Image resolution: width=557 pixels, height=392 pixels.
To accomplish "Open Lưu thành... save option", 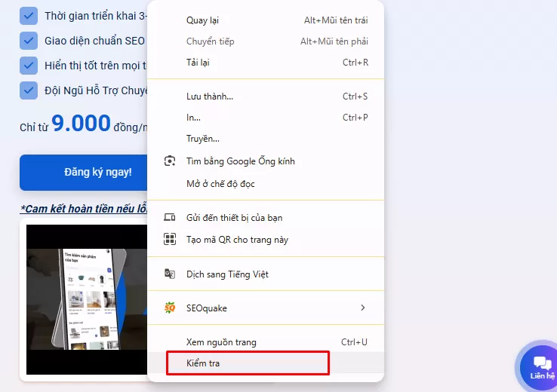I will tap(210, 96).
